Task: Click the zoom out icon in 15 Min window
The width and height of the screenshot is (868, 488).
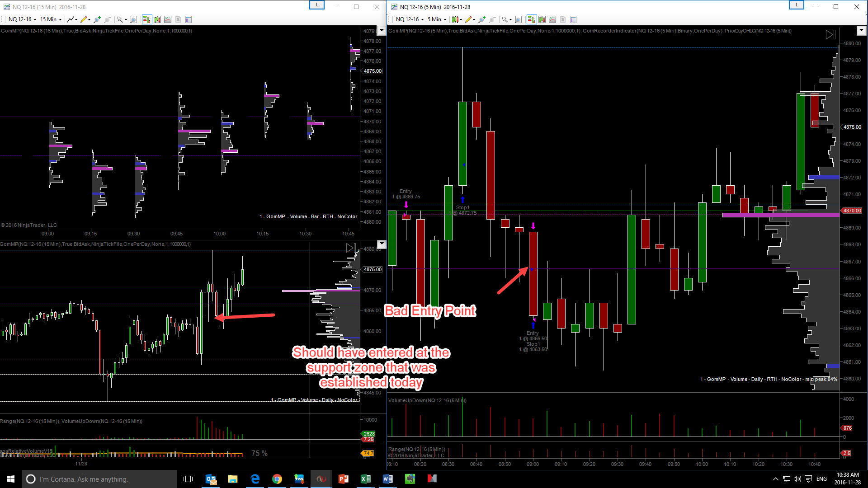Action: [x=108, y=19]
